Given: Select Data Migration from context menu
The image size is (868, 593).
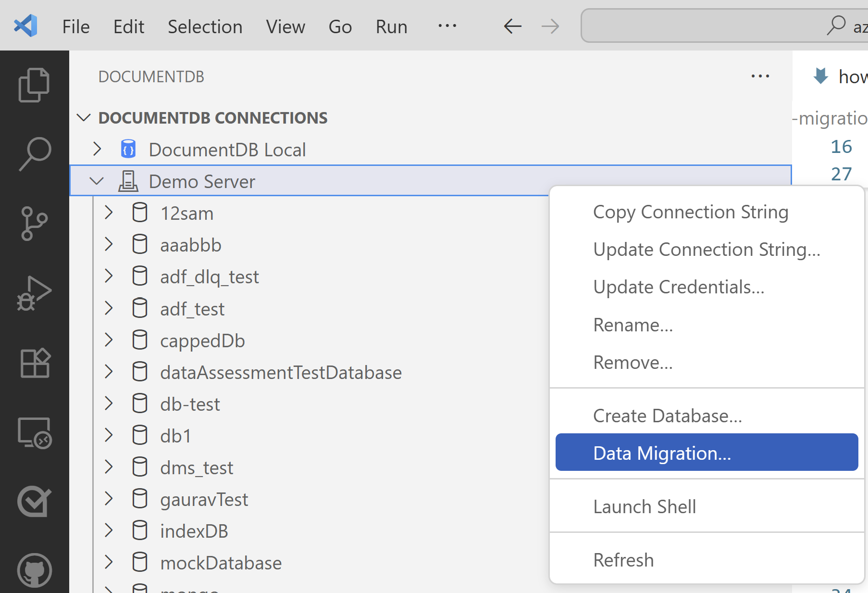Looking at the screenshot, I should tap(661, 453).
